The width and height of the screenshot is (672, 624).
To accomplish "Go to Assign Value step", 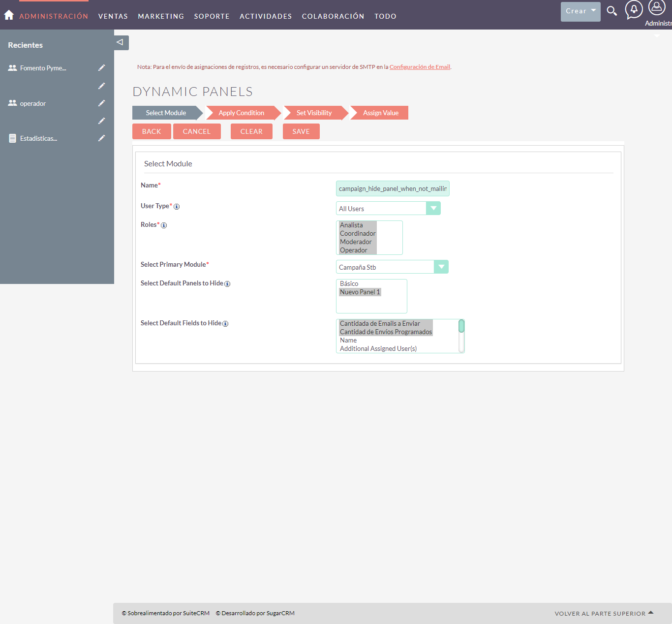I will [x=380, y=113].
